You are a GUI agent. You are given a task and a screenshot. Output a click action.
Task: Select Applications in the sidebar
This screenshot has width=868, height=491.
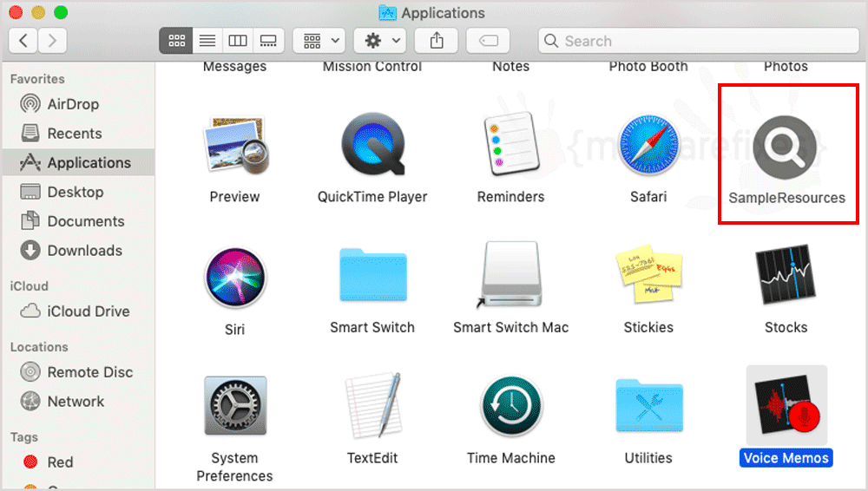79,163
